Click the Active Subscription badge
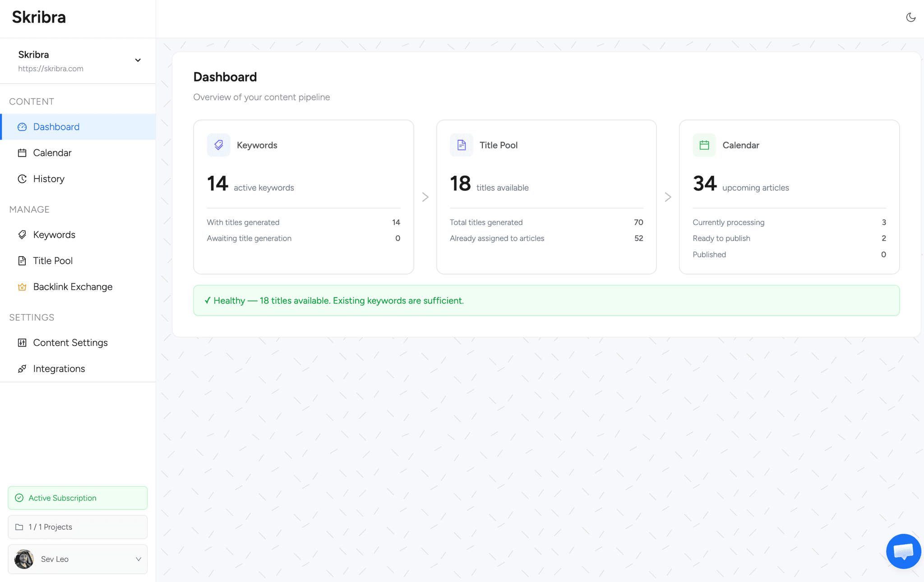Viewport: 924px width, 582px height. click(x=77, y=498)
